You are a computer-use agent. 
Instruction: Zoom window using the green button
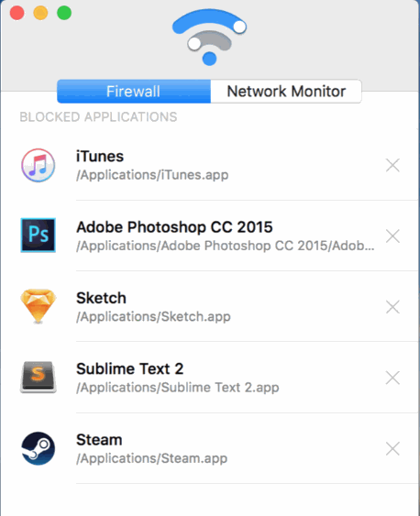pos(64,13)
